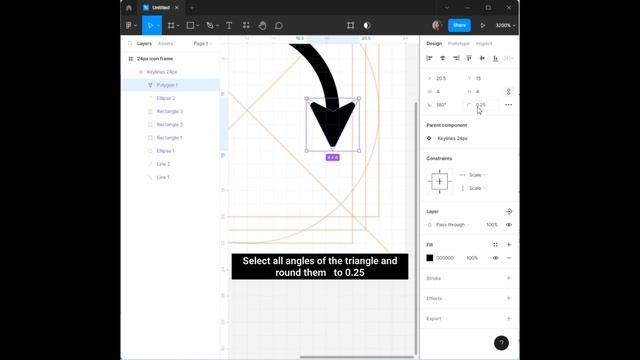Add export setting with plus icon
This screenshot has width=640, height=360.
(509, 318)
